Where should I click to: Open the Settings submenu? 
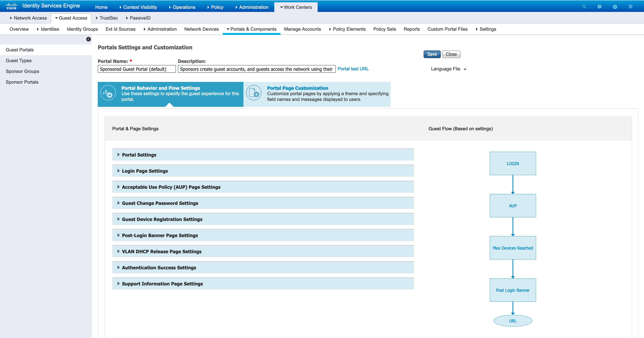pos(486,29)
